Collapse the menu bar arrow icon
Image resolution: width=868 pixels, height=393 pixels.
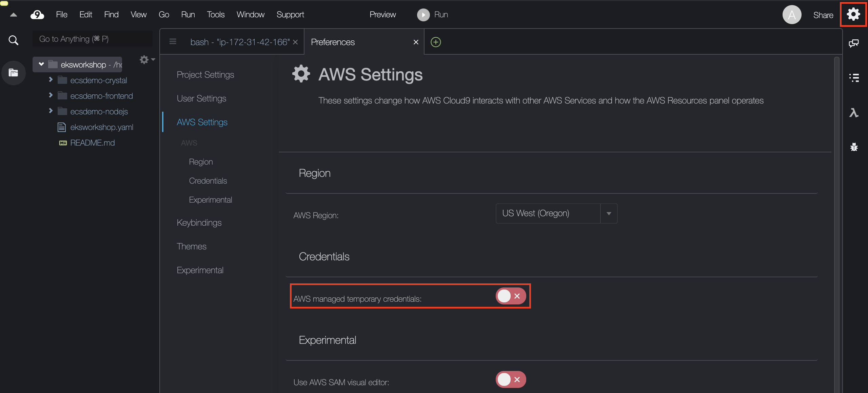click(14, 15)
